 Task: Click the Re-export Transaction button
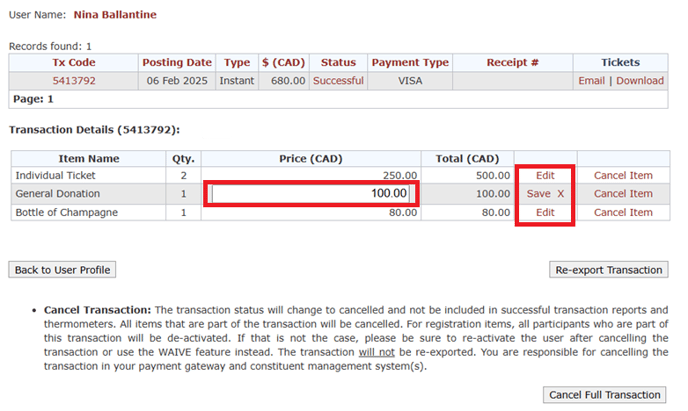click(609, 270)
